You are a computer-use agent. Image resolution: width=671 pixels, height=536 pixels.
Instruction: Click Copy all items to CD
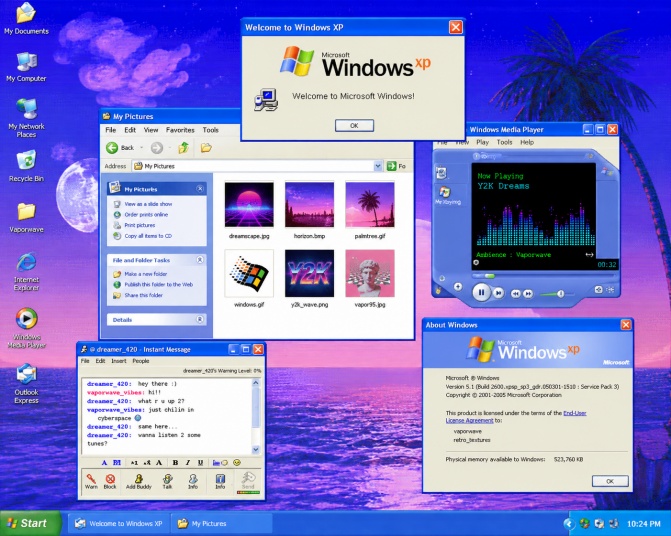pyautogui.click(x=148, y=236)
